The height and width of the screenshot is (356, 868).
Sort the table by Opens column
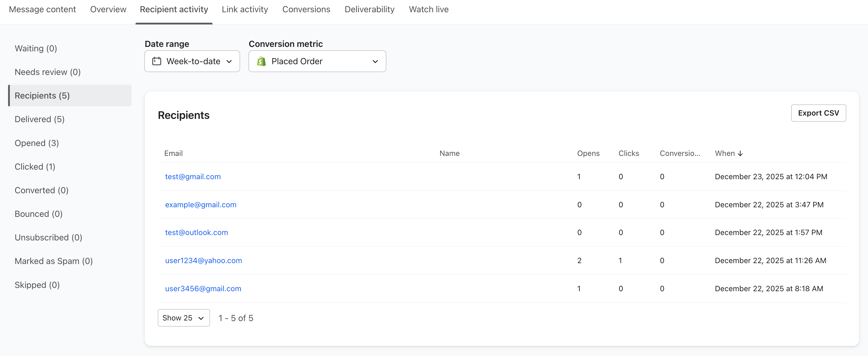coord(588,154)
